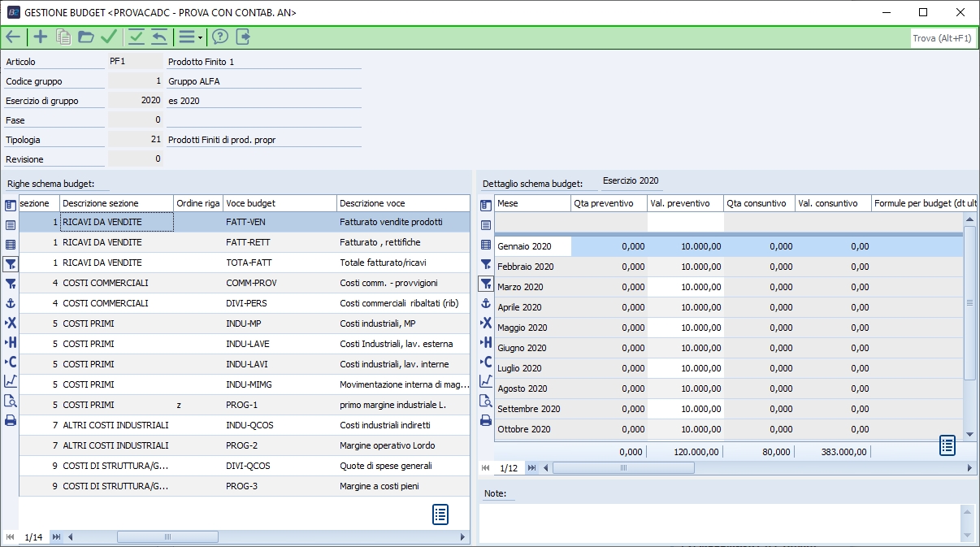Click the green plus icon to add new record
This screenshot has height=547, width=980.
[40, 37]
